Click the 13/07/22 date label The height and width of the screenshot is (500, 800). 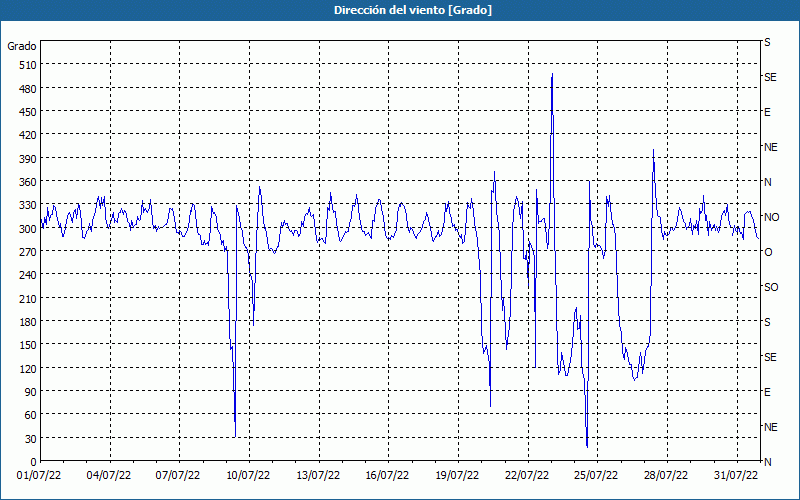pos(318,476)
